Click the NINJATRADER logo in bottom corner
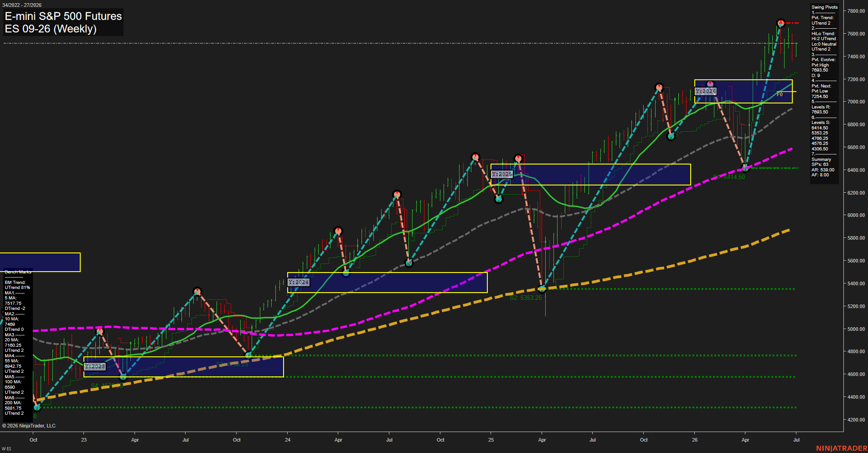Screen dimensions: 868x453 [x=842, y=448]
